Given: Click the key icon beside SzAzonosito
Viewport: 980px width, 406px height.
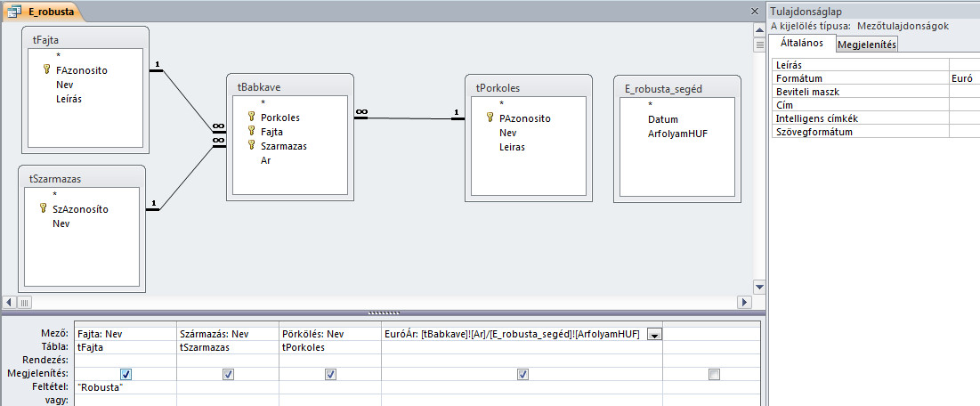Looking at the screenshot, I should 44,209.
